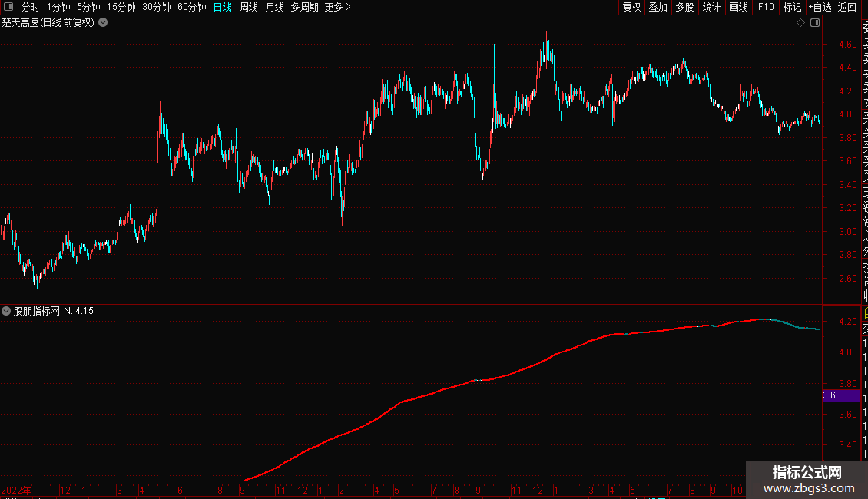This screenshot has height=499, width=868.
Task: Click the 2022年 date label
Action: tap(16, 490)
